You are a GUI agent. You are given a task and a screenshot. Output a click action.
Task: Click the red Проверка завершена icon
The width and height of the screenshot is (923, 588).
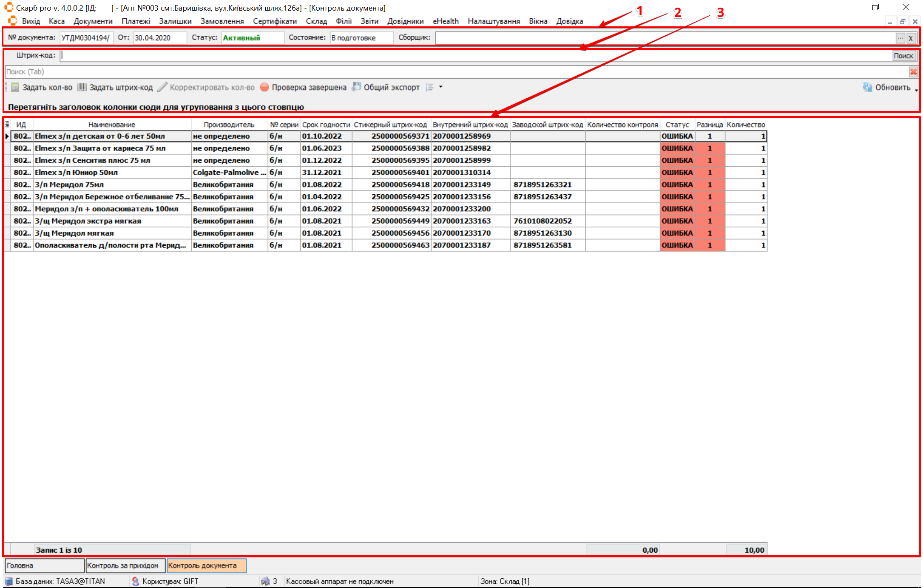264,87
